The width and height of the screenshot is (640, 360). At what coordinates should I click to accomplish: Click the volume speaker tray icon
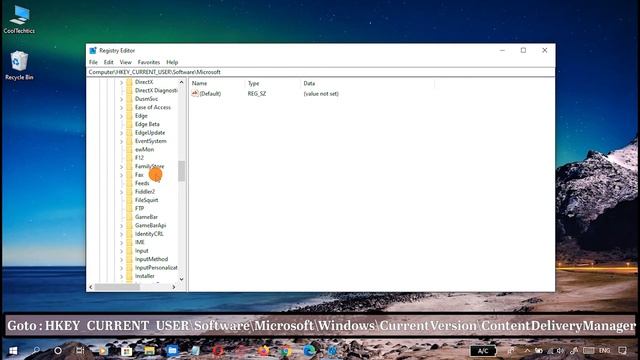click(560, 351)
